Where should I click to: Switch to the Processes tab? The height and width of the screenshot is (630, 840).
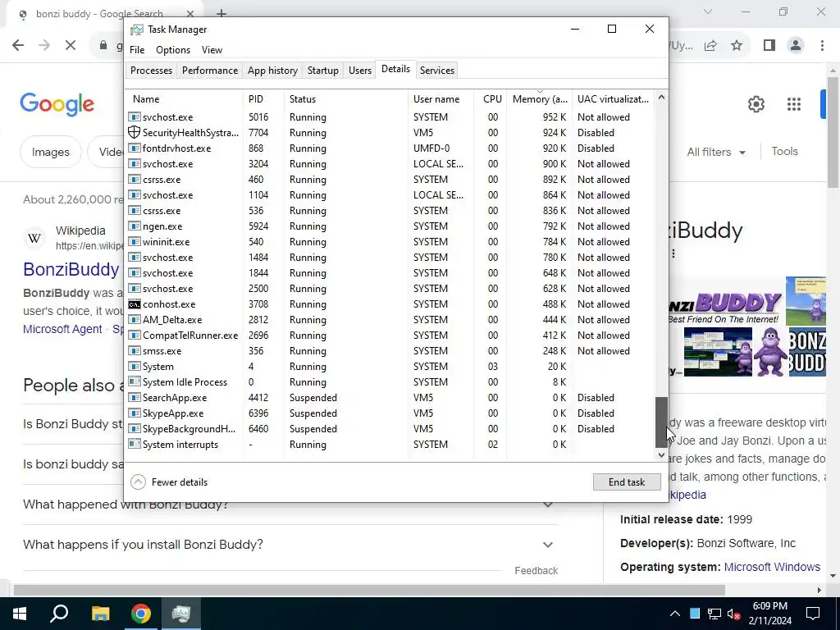(x=151, y=71)
